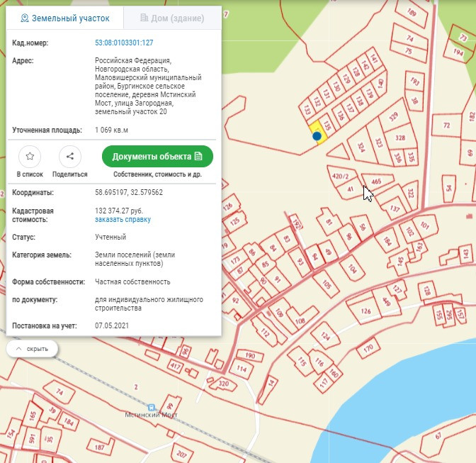The height and width of the screenshot is (463, 476).
Task: Collapse the info panel with скрыть
Action: [32, 349]
